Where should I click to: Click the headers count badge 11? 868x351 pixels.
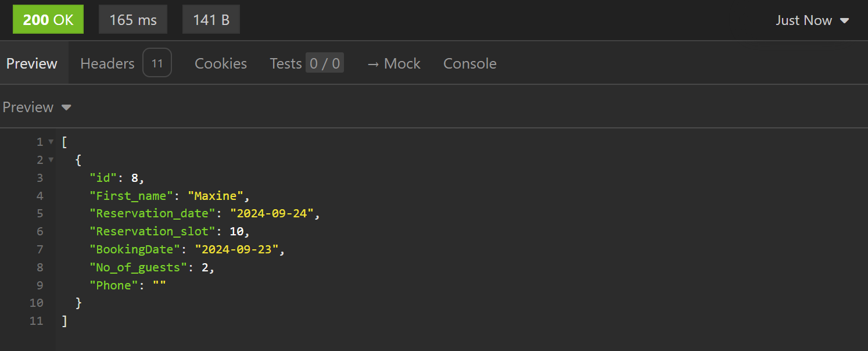[157, 63]
